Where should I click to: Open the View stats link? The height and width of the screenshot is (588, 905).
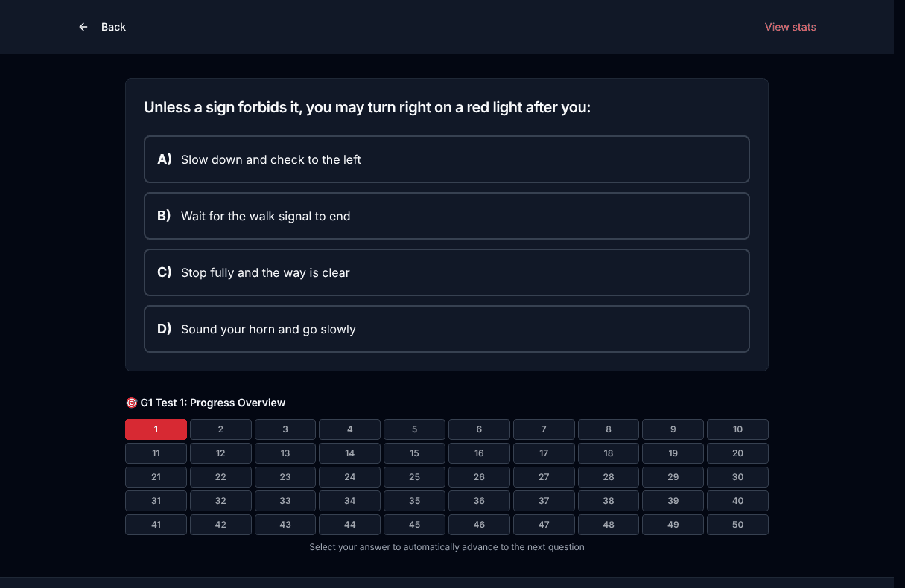coord(790,27)
